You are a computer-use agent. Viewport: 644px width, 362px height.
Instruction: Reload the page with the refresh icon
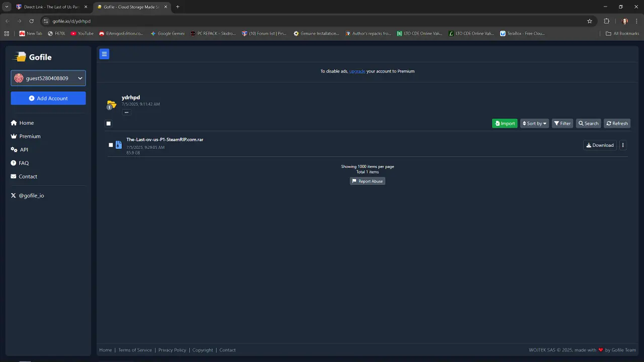(x=31, y=21)
